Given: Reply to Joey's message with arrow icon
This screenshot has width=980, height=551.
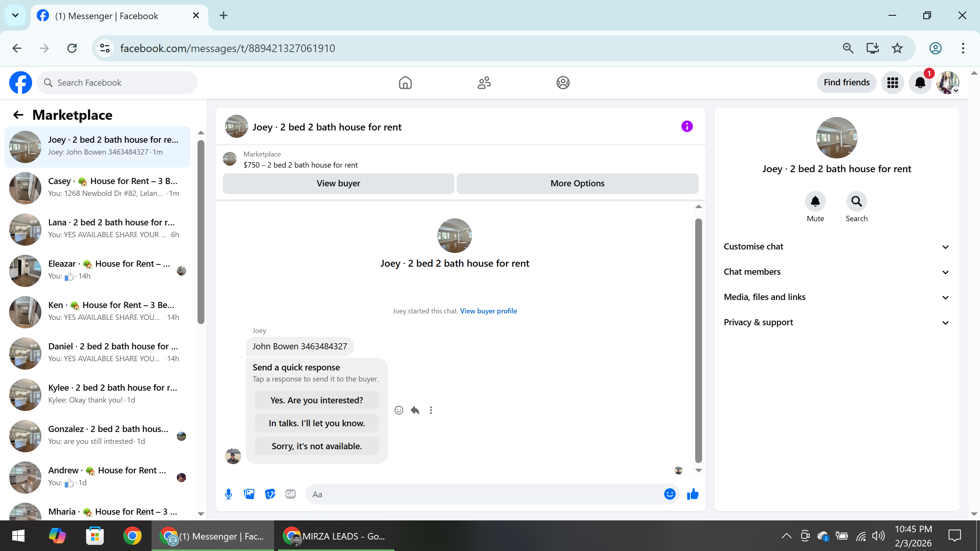Looking at the screenshot, I should pyautogui.click(x=415, y=410).
